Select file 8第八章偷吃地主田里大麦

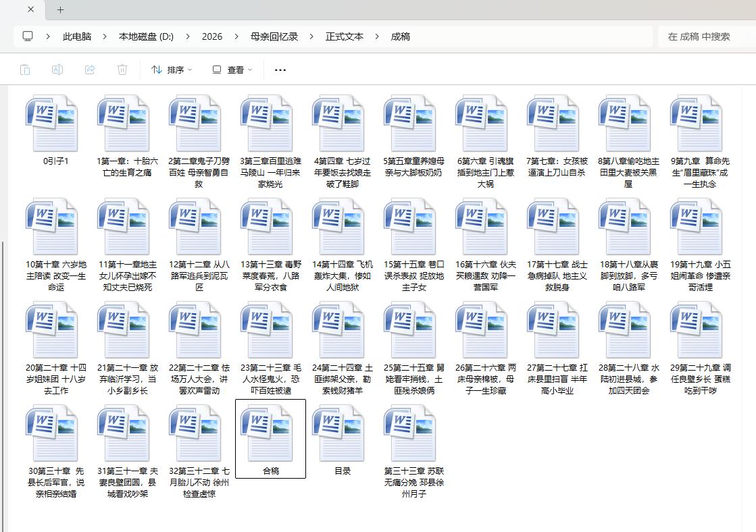629,142
